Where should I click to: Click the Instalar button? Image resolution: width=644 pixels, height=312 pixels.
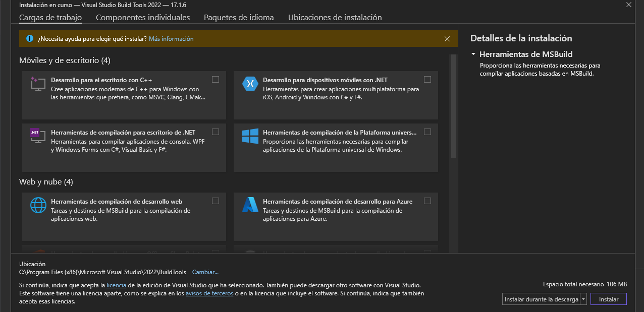click(608, 299)
